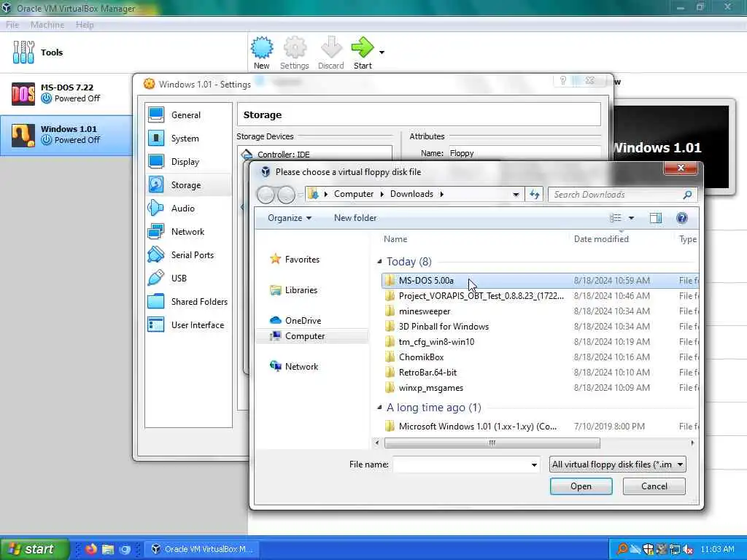The height and width of the screenshot is (560, 747).
Task: Collapse the A long time ago group
Action: [x=379, y=407]
